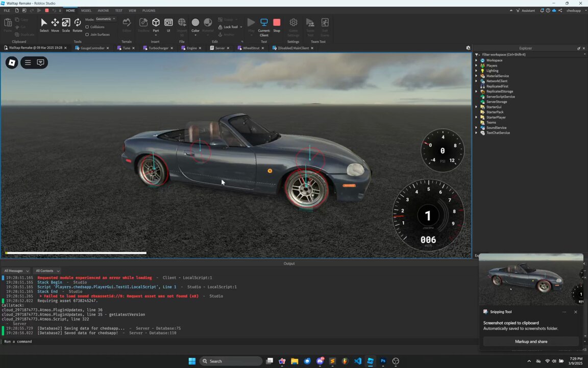Image resolution: width=588 pixels, height=368 pixels.
Task: Open the Turbocharger script tab
Action: (x=158, y=48)
